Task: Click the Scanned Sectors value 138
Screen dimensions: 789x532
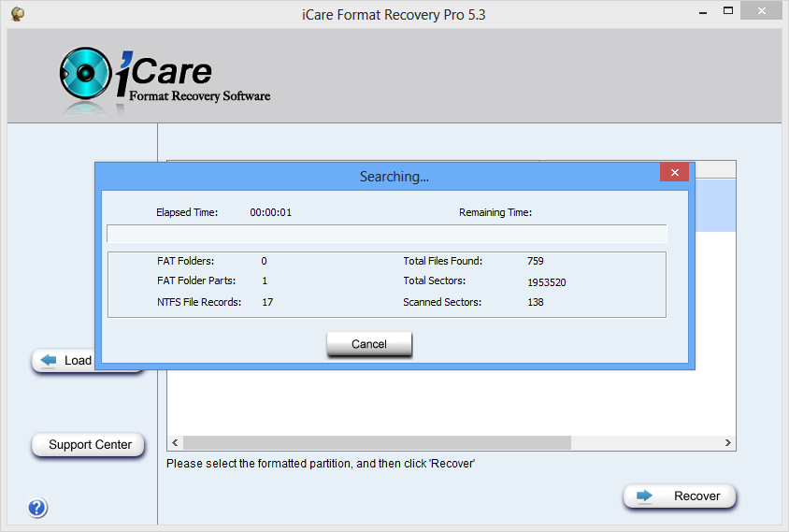Action: pyautogui.click(x=536, y=302)
